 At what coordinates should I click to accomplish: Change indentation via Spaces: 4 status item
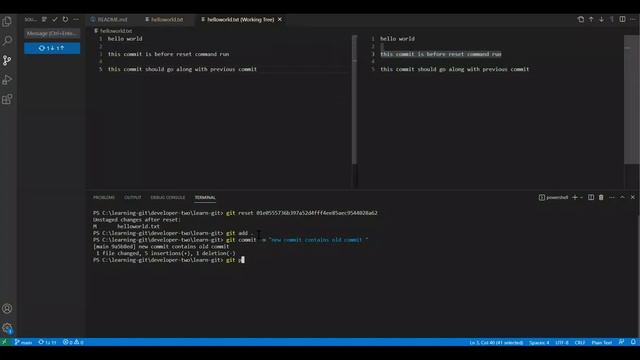click(x=539, y=342)
